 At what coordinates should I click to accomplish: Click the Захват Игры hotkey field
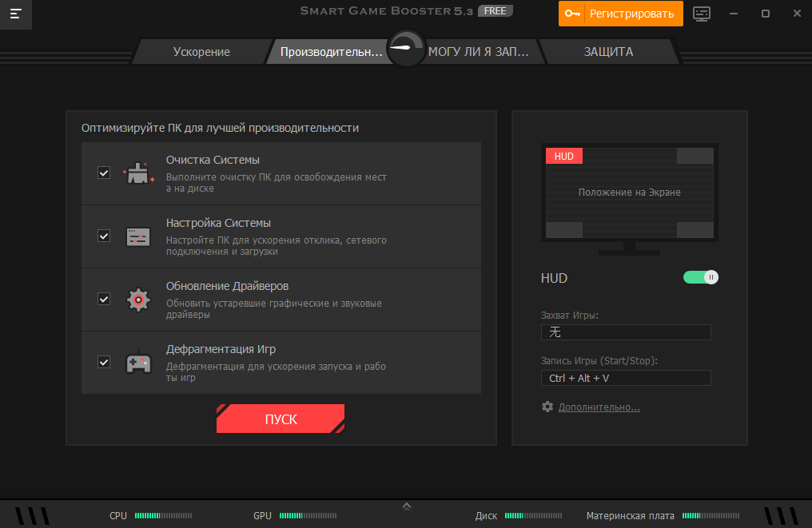tap(626, 332)
